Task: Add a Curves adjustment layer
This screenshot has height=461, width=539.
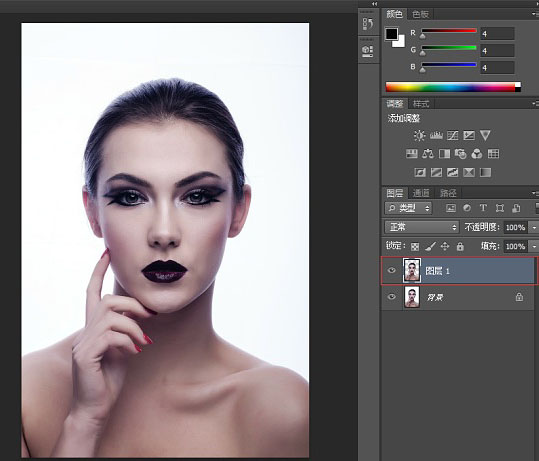Action: [452, 135]
